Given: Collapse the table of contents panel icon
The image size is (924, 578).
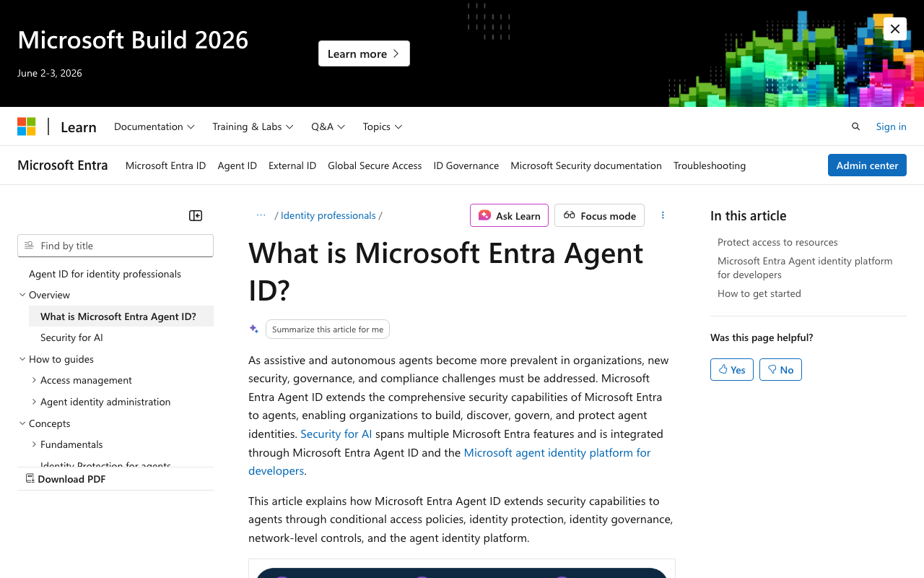Looking at the screenshot, I should (x=196, y=215).
